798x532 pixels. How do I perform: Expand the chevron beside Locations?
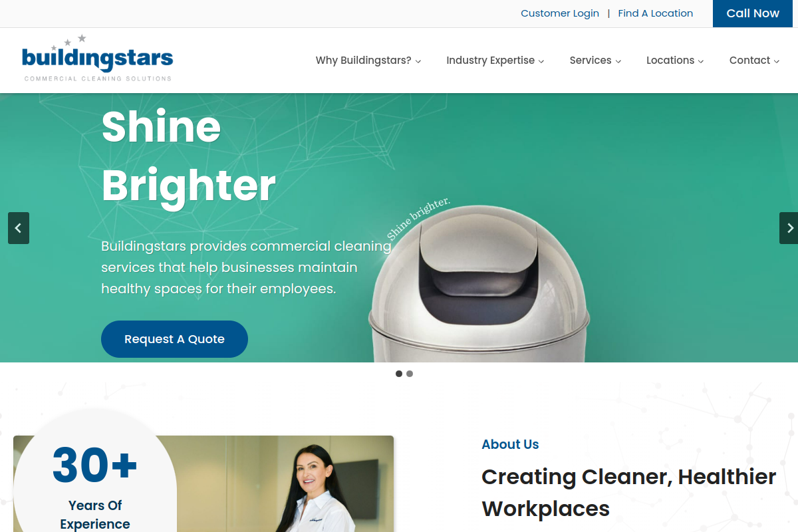coord(701,61)
